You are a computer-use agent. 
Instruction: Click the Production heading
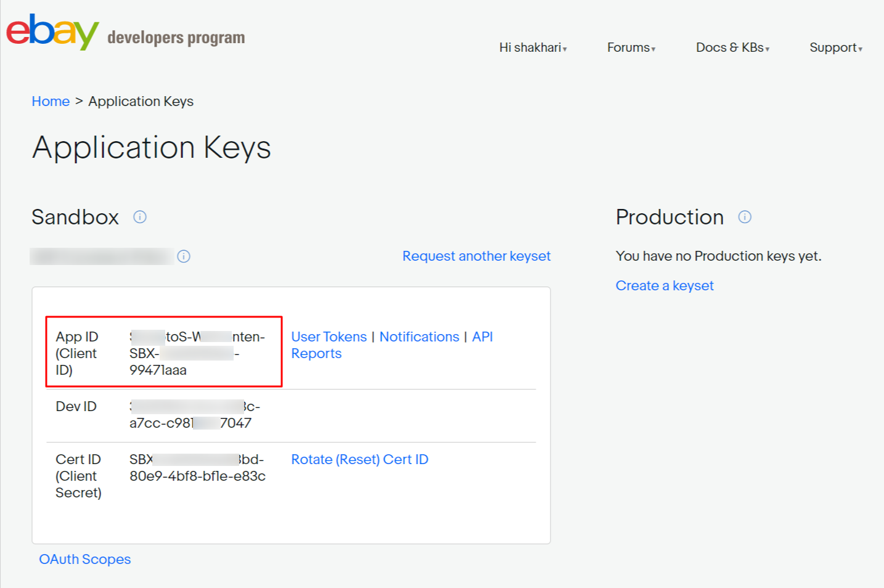click(669, 217)
